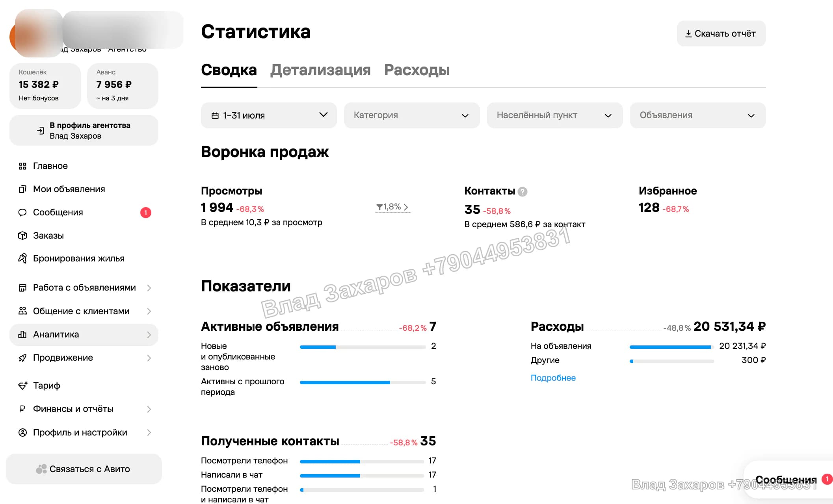833x504 pixels.
Task: Open Тариф in the sidebar menu
Action: [84, 385]
